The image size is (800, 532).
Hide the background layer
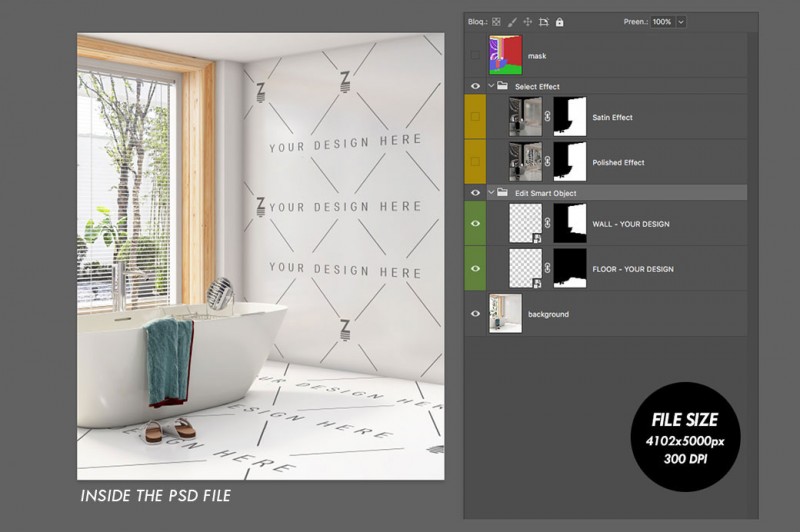[x=475, y=314]
